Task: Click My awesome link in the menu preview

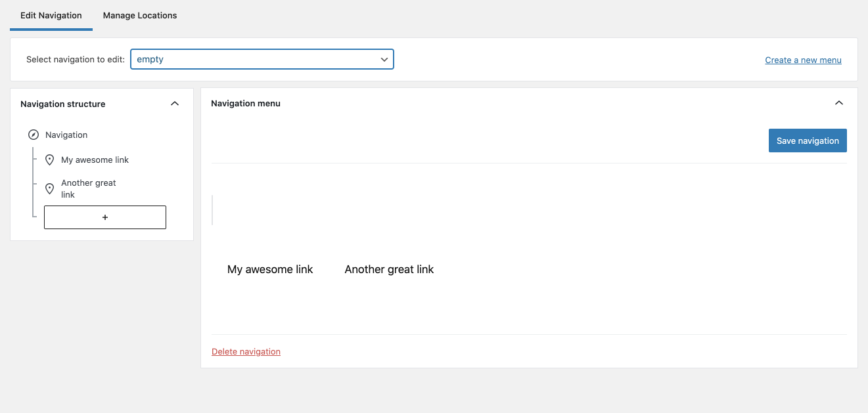Action: 269,269
